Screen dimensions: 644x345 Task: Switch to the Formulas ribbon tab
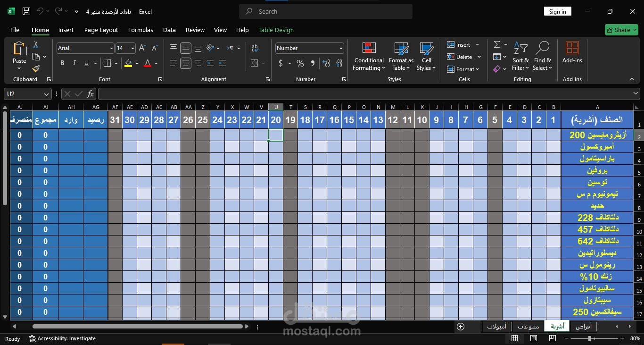pyautogui.click(x=140, y=30)
